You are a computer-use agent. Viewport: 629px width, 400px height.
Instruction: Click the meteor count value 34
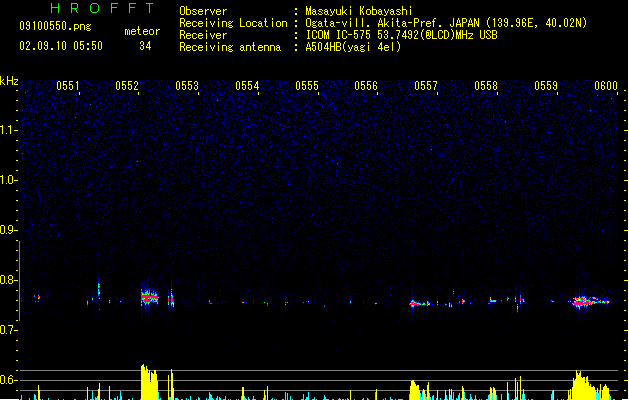[145, 46]
